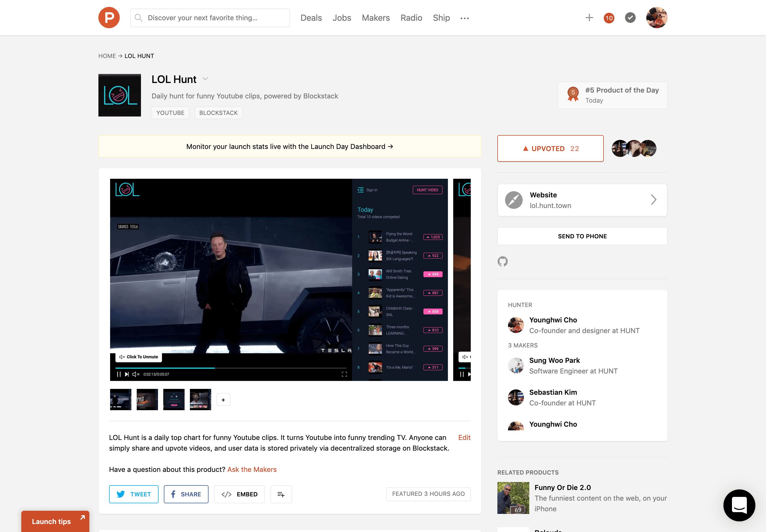766x532 pixels.
Task: Open the Jobs menu item
Action: point(342,18)
